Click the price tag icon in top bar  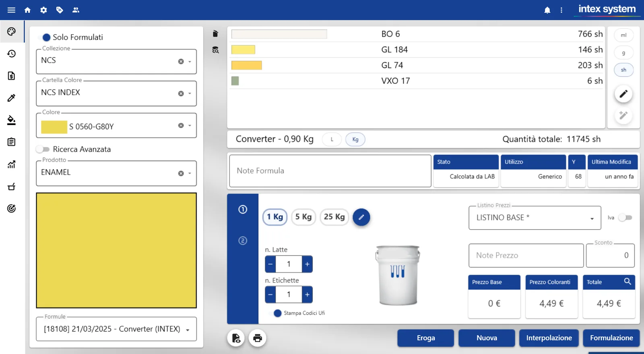(x=60, y=10)
